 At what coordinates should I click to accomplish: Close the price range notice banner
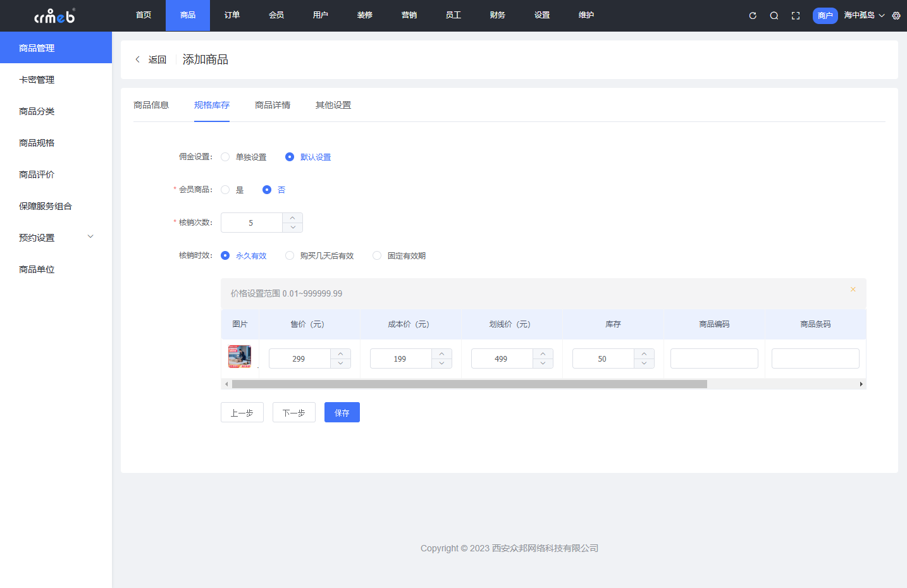(853, 290)
